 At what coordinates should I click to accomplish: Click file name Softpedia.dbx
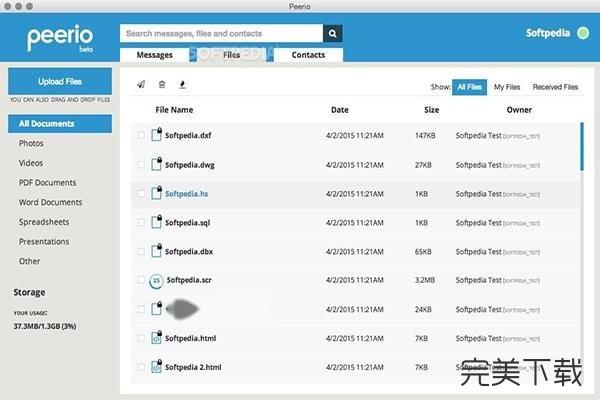coord(189,252)
